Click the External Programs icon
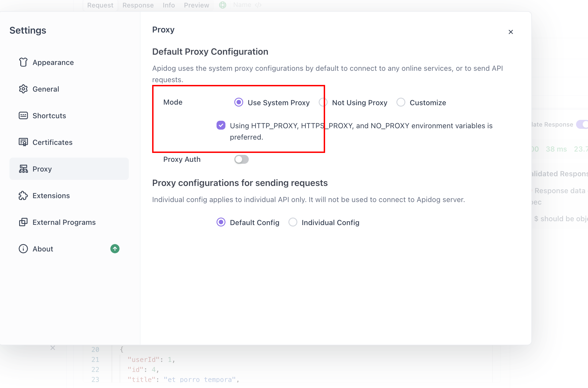This screenshot has width=588, height=388. point(23,222)
